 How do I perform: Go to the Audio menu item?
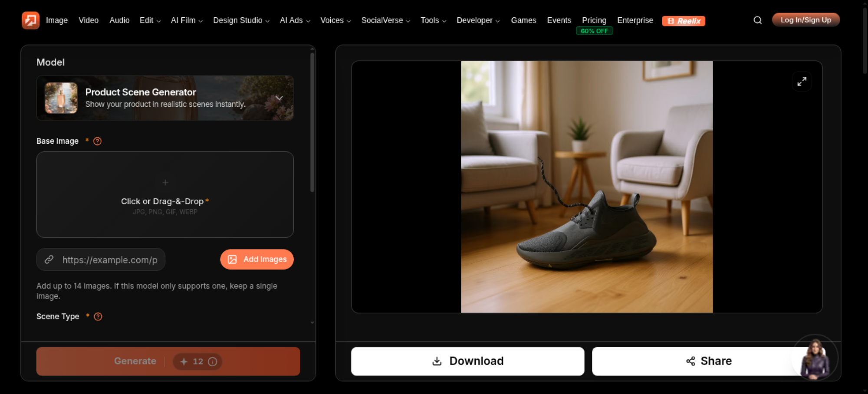pos(119,20)
